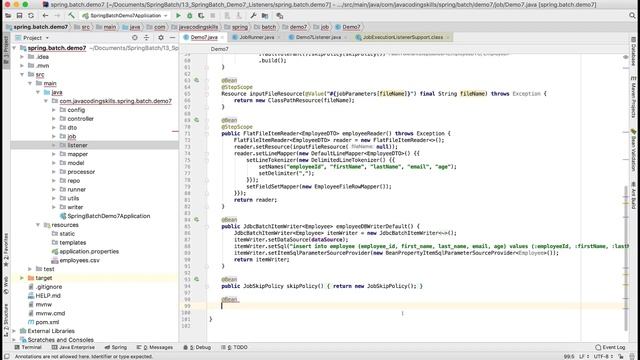Open the Run Configuration dropdown SpringBatchDemo7Application
The height and width of the screenshot is (360, 640).
(x=125, y=16)
